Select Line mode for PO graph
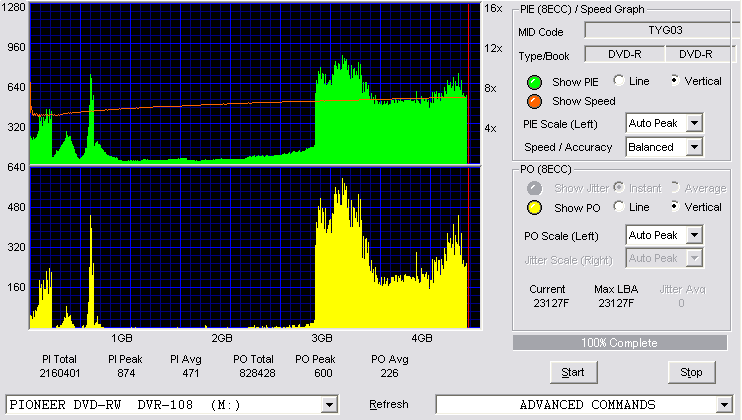The image size is (742, 420). [619, 207]
